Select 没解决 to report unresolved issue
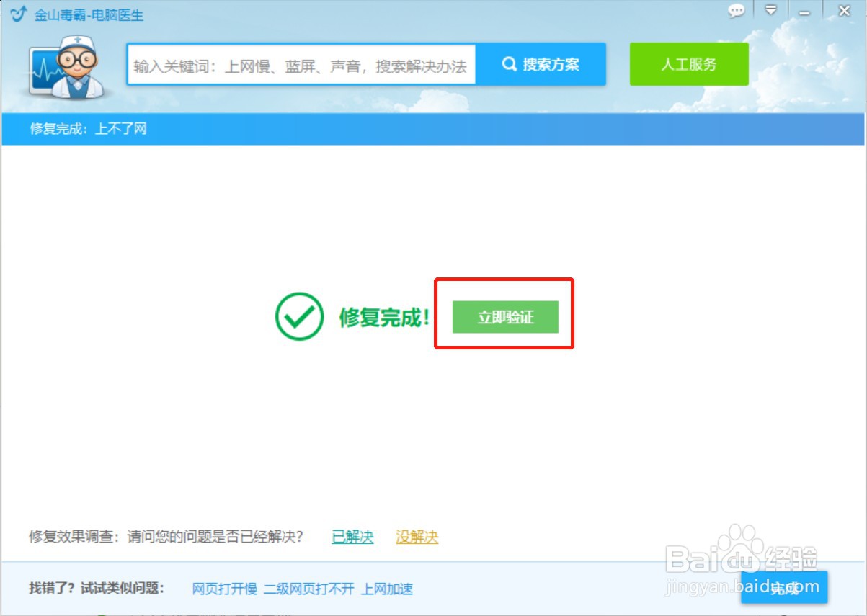Viewport: 867px width, 616px height. [416, 537]
